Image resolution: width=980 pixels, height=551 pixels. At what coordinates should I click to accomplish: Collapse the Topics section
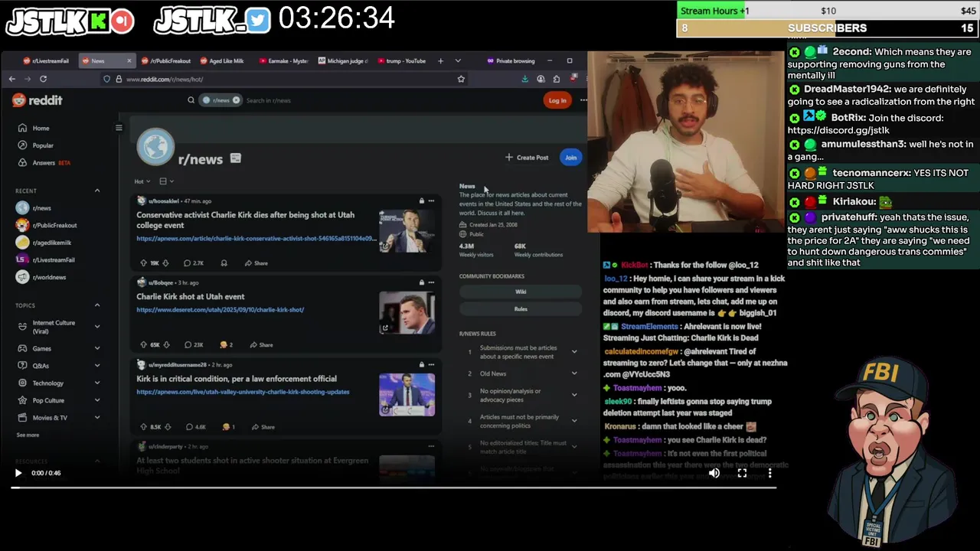tap(97, 305)
